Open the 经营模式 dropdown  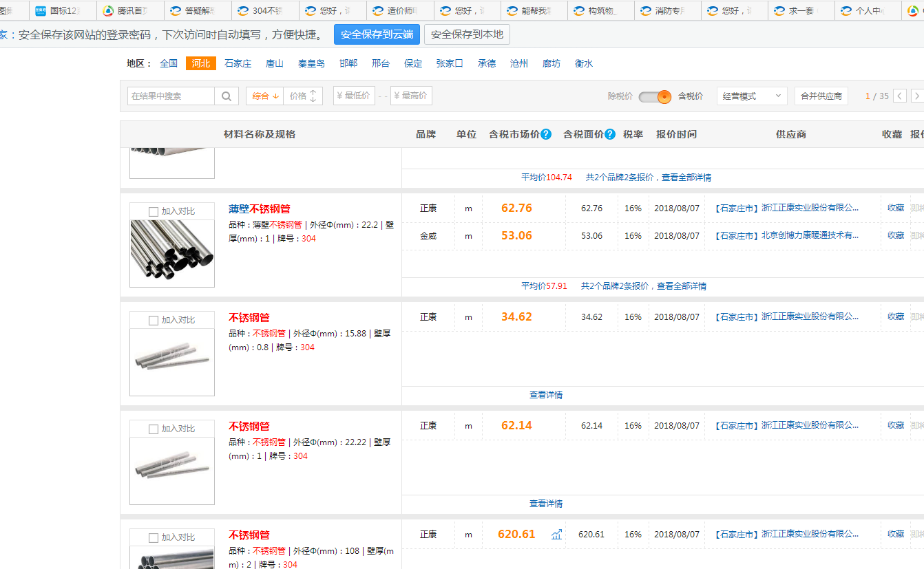tap(752, 96)
